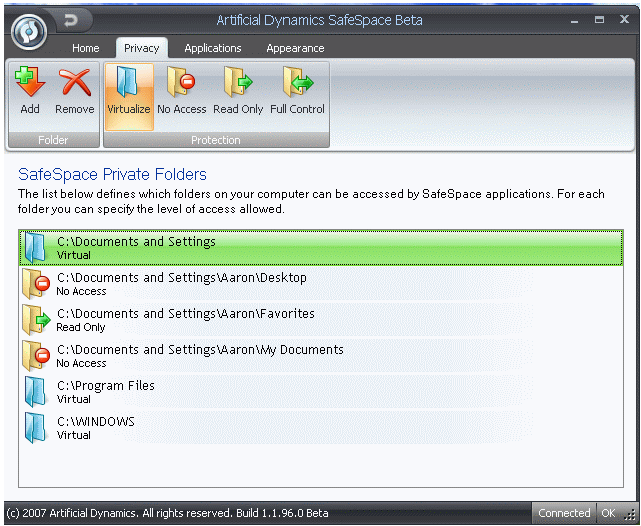This screenshot has height=526, width=641.
Task: Click Read Only folder icon for Aaron\Favorites
Action: [x=36, y=320]
